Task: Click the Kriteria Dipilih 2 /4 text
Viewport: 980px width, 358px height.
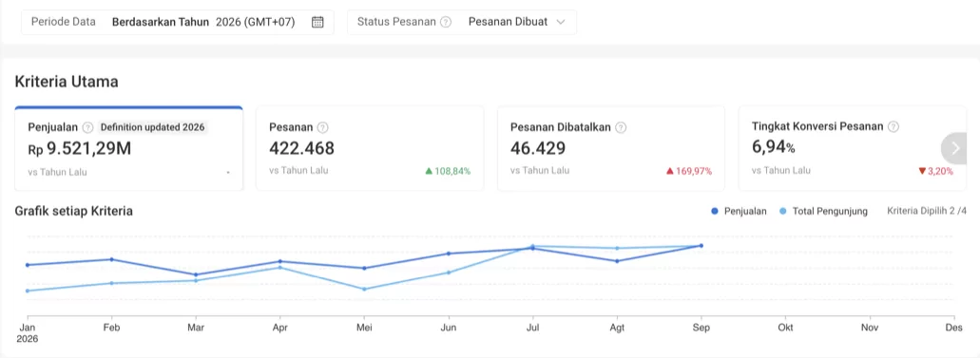Action: tap(927, 211)
